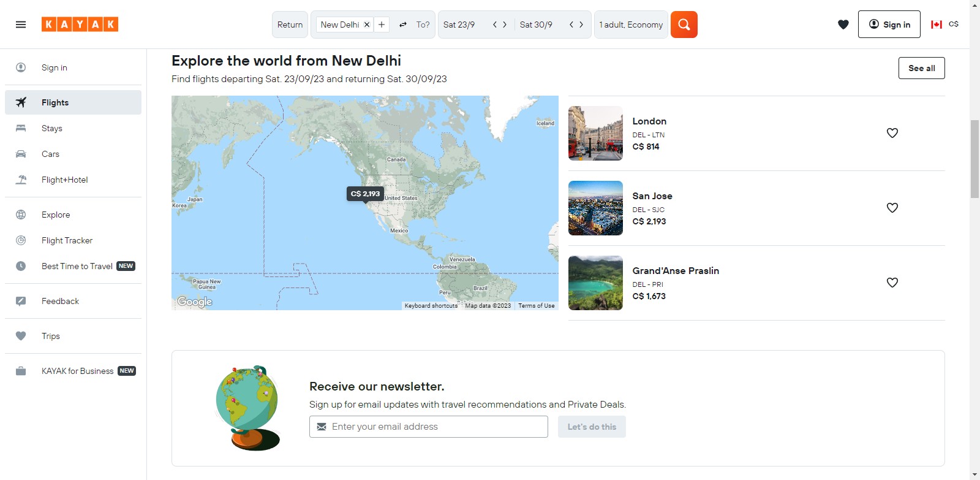Click the orange search magnifier button
The image size is (980, 480).
pyautogui.click(x=684, y=25)
